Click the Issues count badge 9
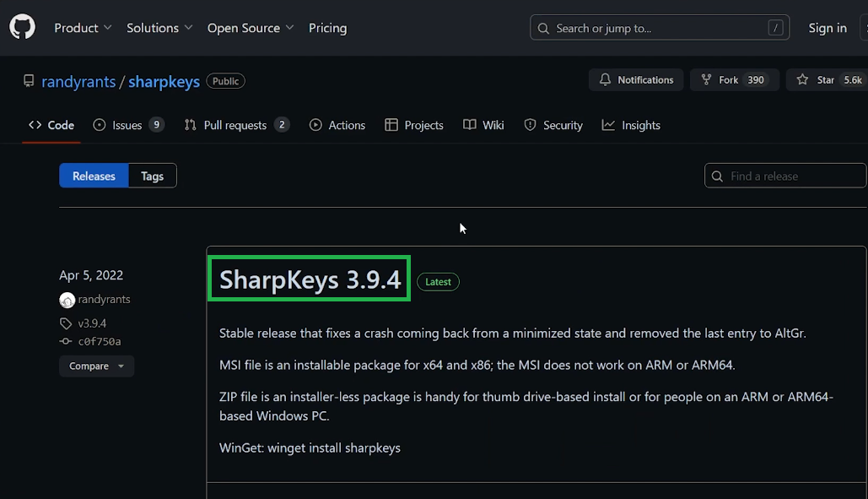Image resolution: width=868 pixels, height=499 pixels. click(157, 125)
